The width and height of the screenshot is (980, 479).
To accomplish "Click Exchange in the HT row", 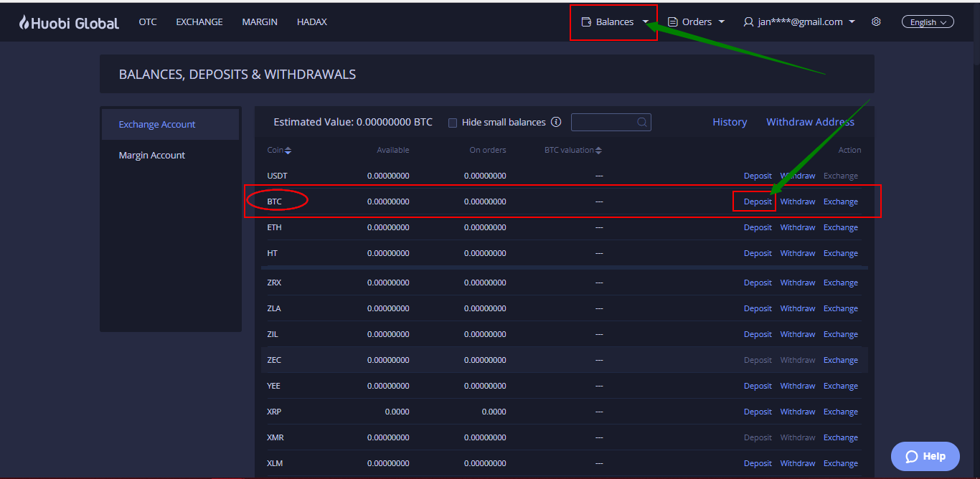I will tap(841, 253).
